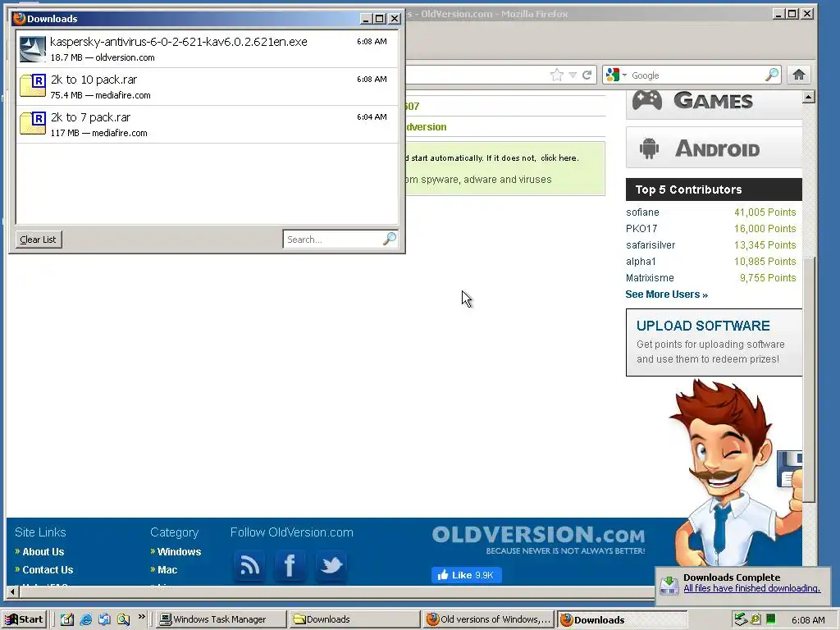Open the Upload Software box
This screenshot has height=630, width=840.
tap(714, 342)
